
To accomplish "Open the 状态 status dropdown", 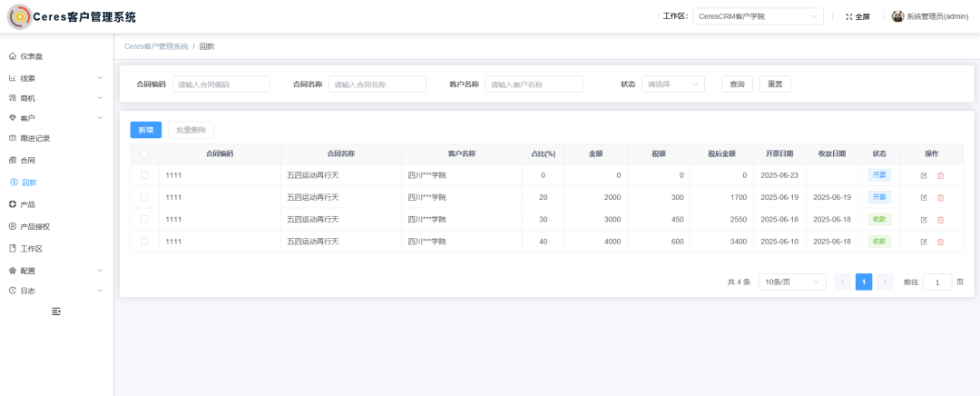I will coord(672,84).
